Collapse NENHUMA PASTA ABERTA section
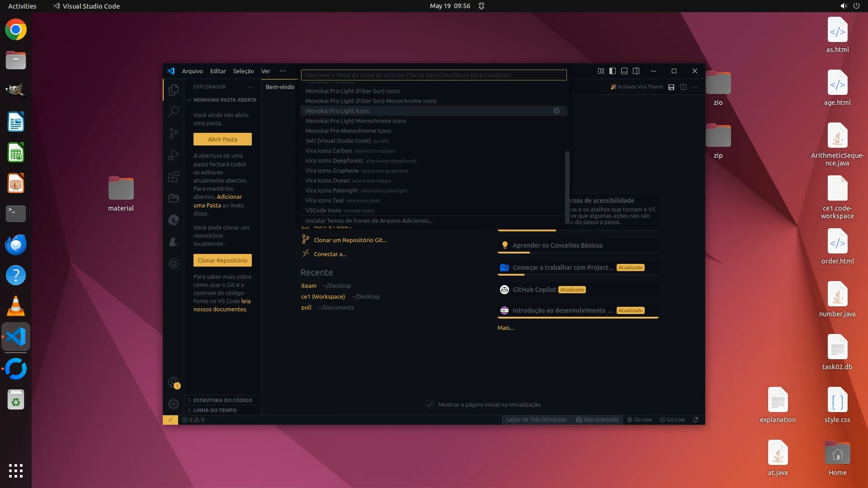This screenshot has height=488, width=868. (x=225, y=100)
